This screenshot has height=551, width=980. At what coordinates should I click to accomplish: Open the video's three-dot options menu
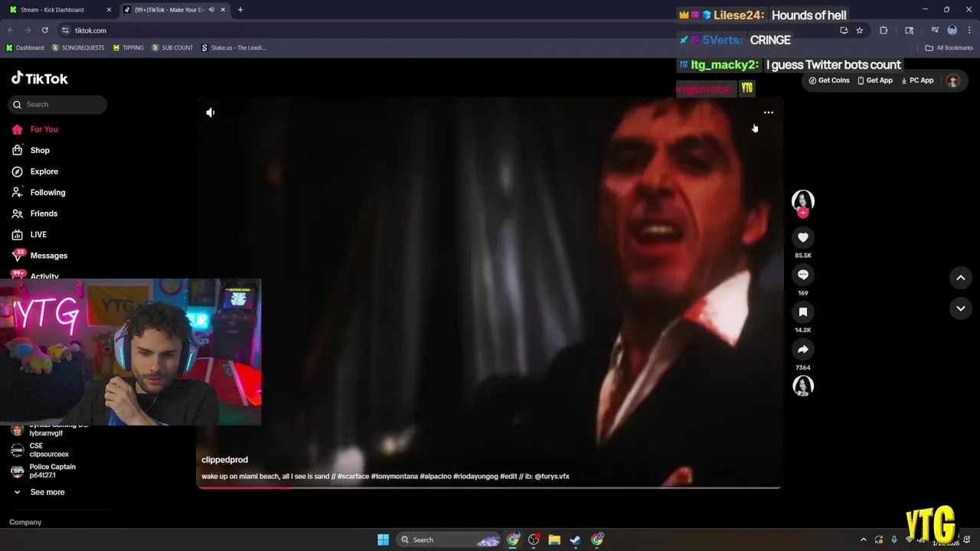click(768, 112)
